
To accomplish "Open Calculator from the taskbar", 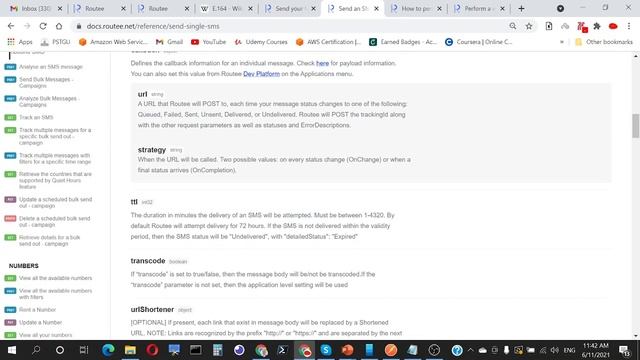I will point(218,350).
